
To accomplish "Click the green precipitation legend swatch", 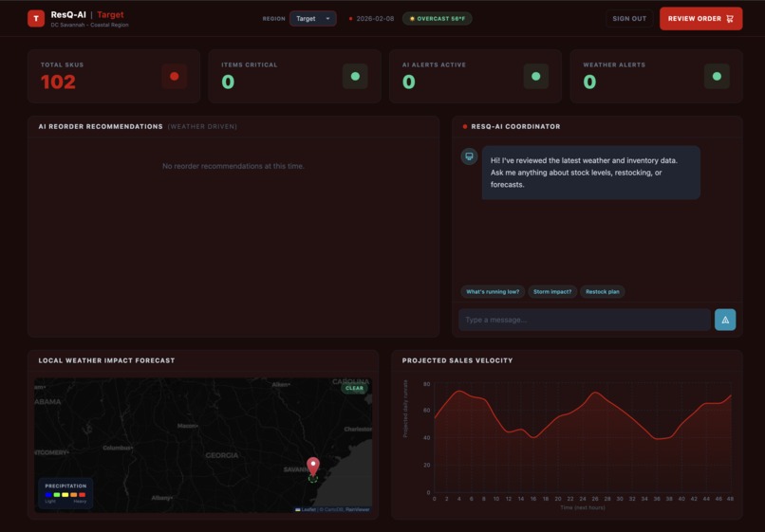I will coord(57,494).
